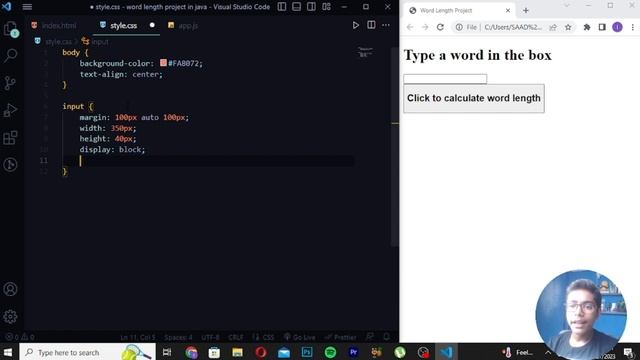Open the Run and Debug view

pos(11,110)
